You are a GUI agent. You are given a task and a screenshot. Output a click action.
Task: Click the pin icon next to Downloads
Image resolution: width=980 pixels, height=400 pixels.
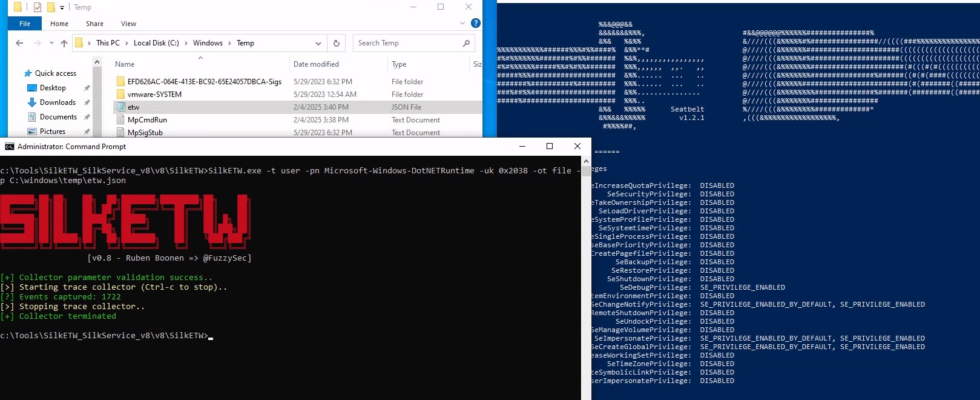[87, 102]
